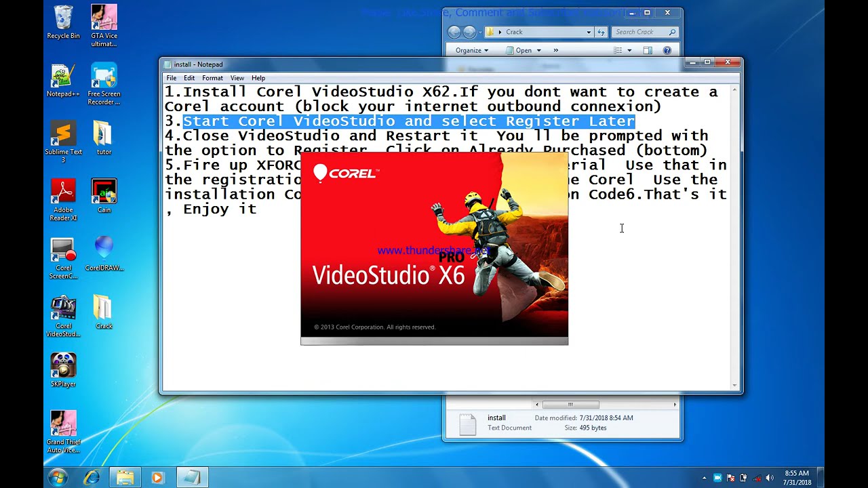Screen dimensions: 868x488
Task: Open GTA Vice ultimate desktop shortcut
Action: pyautogui.click(x=104, y=26)
